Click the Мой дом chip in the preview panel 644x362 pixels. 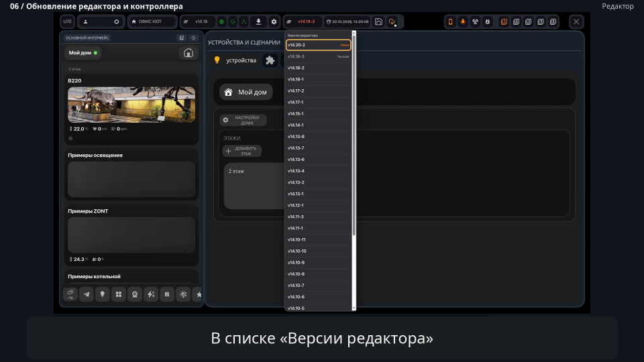(83, 52)
